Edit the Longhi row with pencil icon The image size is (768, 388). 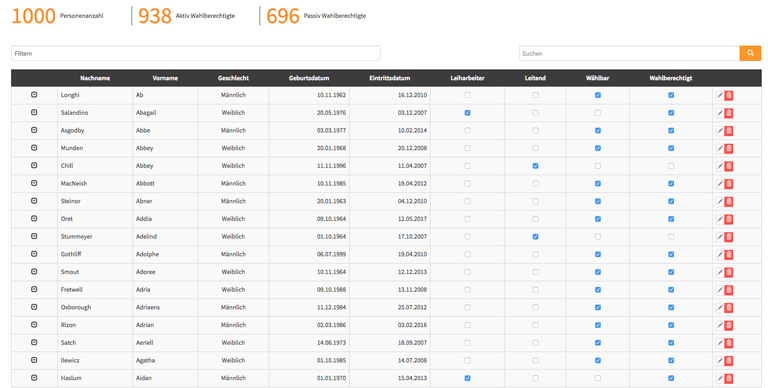[720, 96]
